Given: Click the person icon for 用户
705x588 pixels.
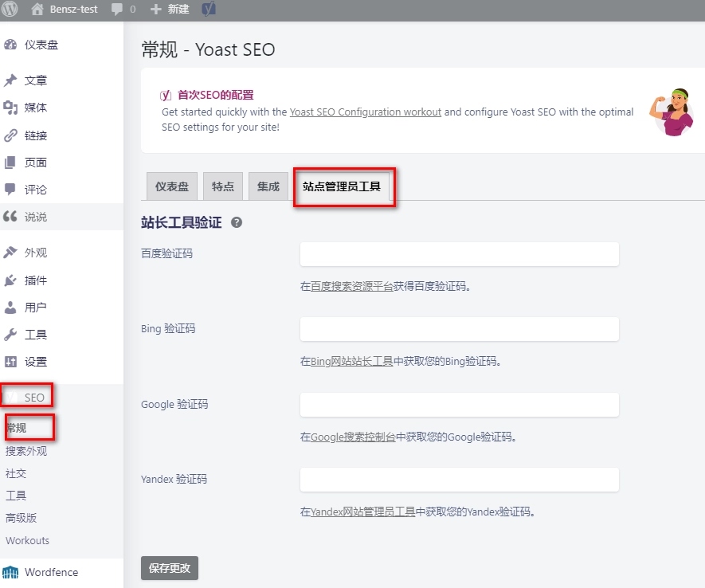Looking at the screenshot, I should pyautogui.click(x=10, y=308).
